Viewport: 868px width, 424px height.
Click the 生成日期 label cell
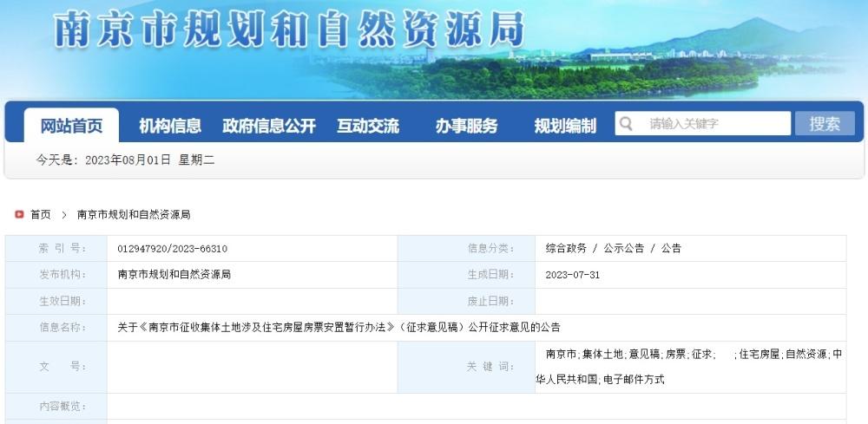(x=467, y=275)
